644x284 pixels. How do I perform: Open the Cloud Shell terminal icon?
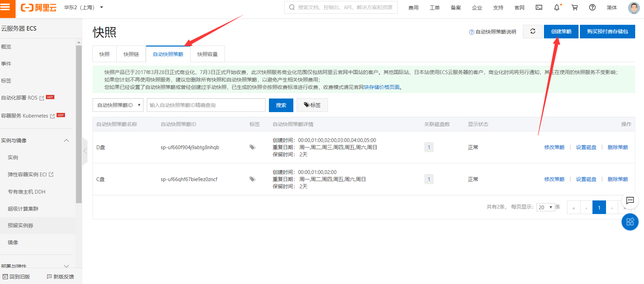pos(539,7)
